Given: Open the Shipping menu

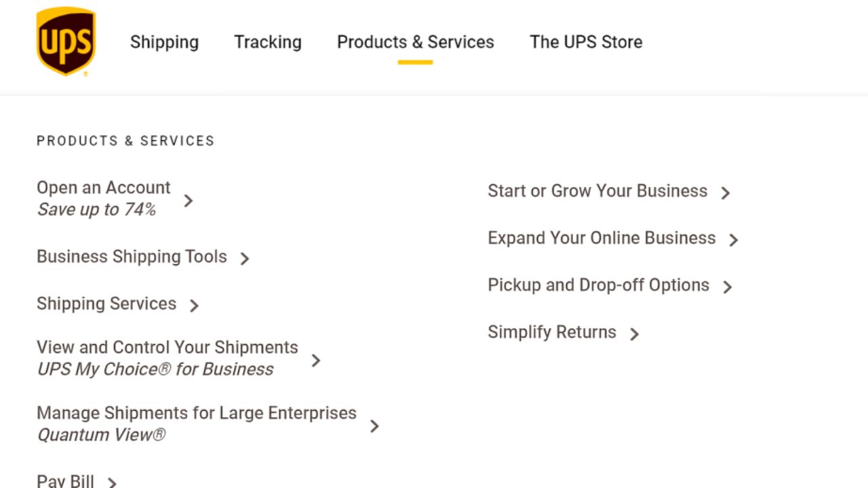Looking at the screenshot, I should tap(164, 42).
